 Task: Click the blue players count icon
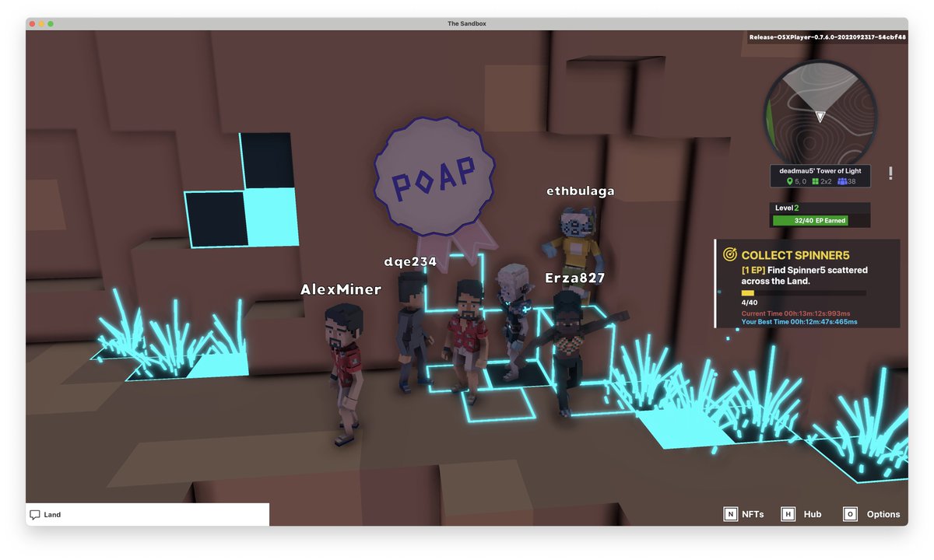pos(841,181)
